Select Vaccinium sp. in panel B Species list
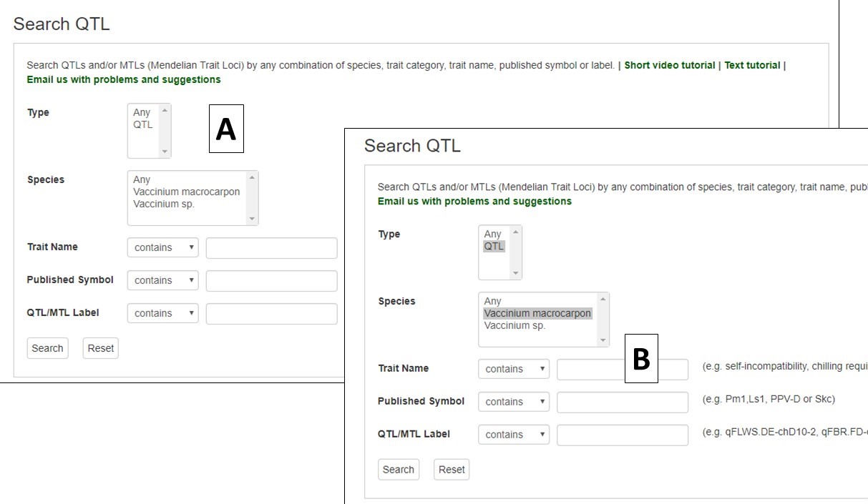 (515, 325)
